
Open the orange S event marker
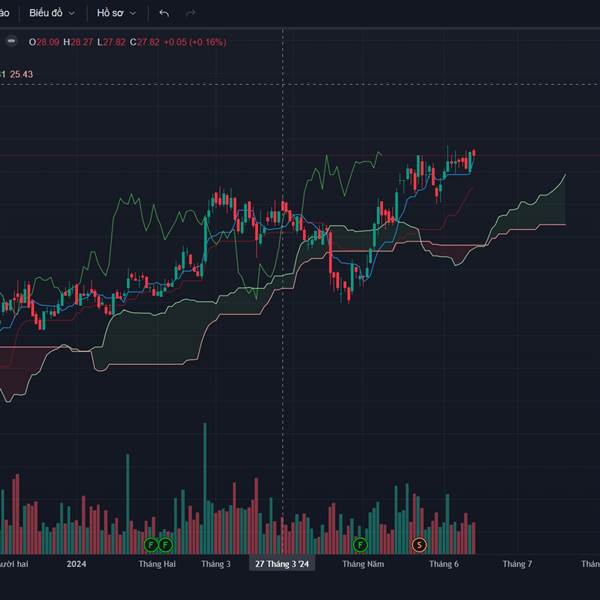click(x=419, y=545)
